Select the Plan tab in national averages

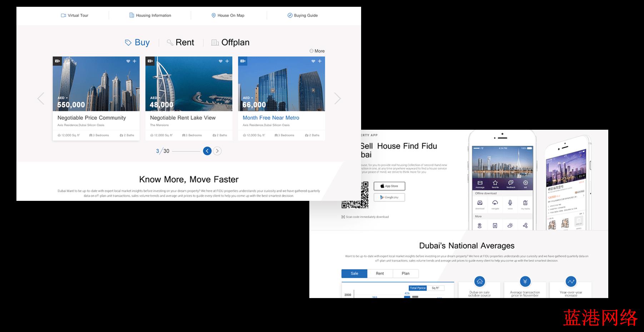coord(406,273)
